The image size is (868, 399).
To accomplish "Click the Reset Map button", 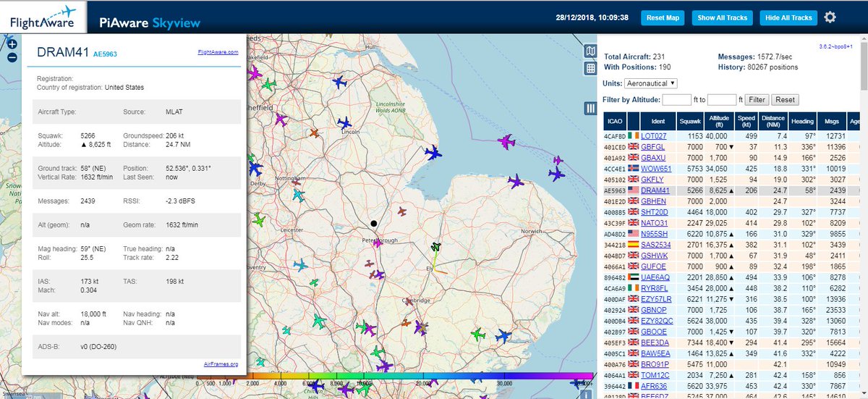I will click(x=663, y=17).
